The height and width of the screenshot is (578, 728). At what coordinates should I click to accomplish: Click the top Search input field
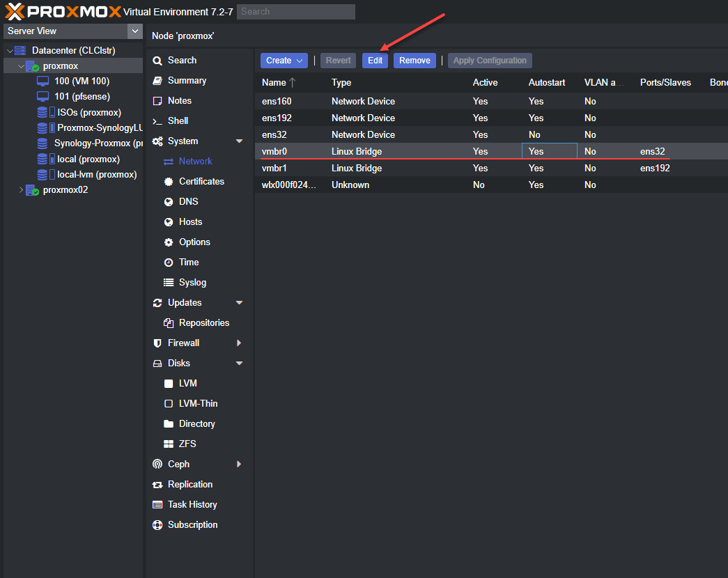296,12
